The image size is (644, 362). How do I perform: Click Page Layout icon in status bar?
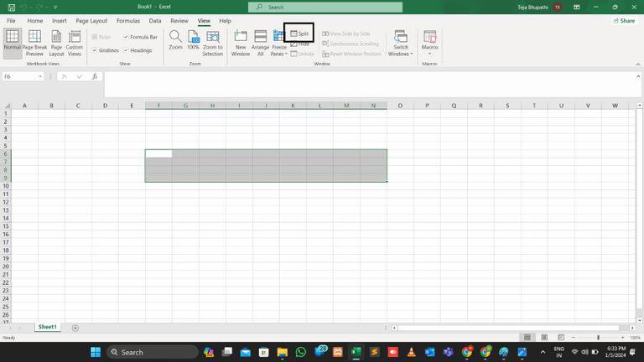[x=544, y=338]
